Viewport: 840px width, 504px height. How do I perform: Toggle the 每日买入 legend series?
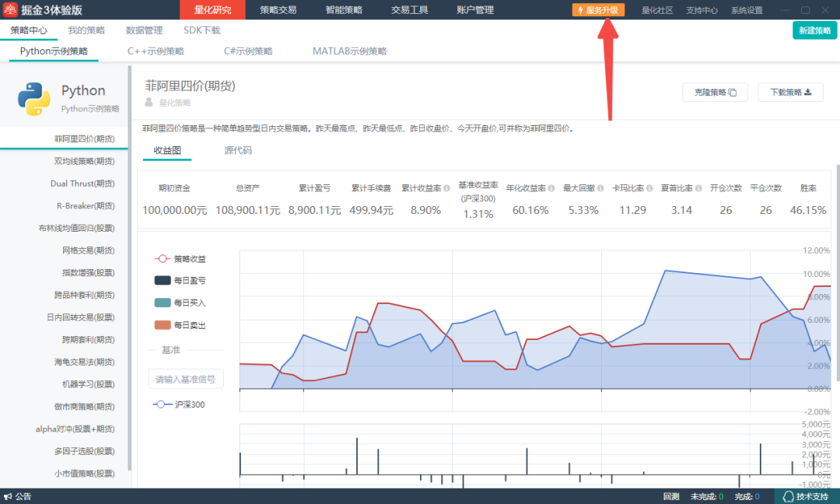(x=180, y=303)
